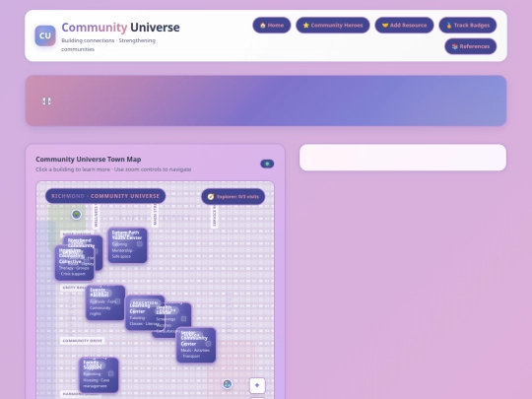
Task: Open the Senior Community Center building
Action: pos(196,345)
